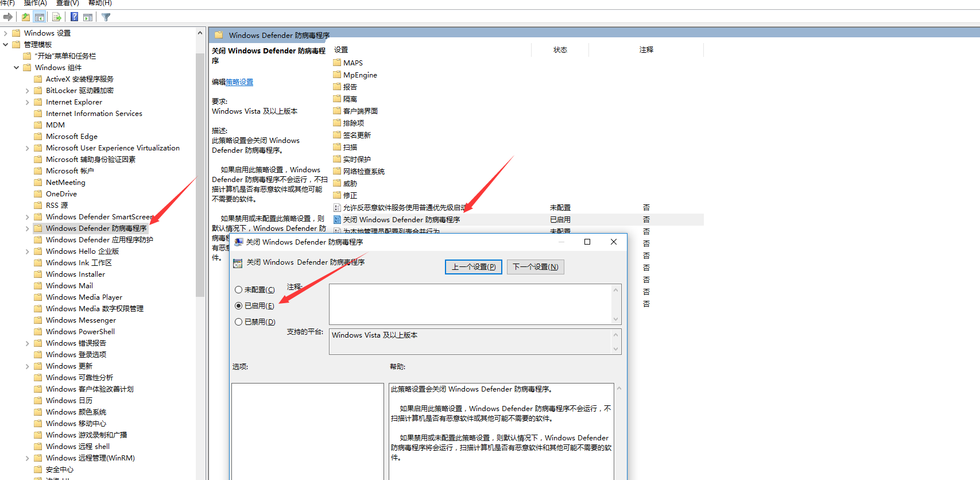
Task: Click the 威胁 folder icon
Action: [338, 183]
